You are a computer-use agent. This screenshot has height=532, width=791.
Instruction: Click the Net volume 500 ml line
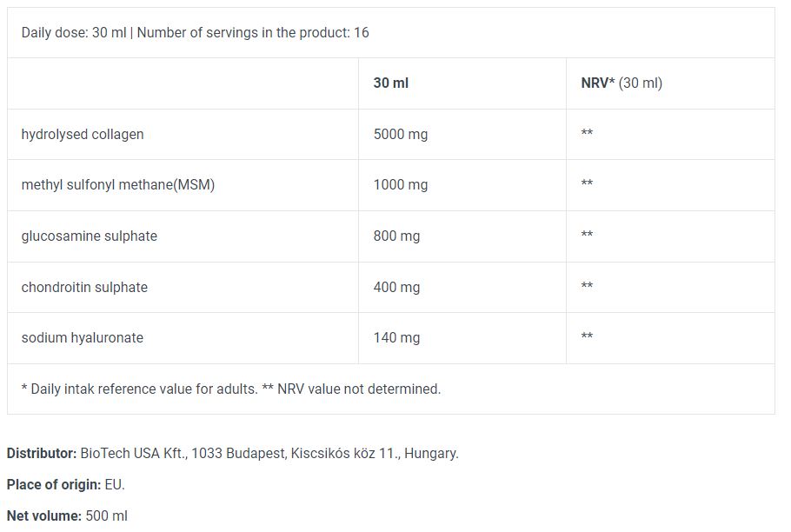[66, 516]
